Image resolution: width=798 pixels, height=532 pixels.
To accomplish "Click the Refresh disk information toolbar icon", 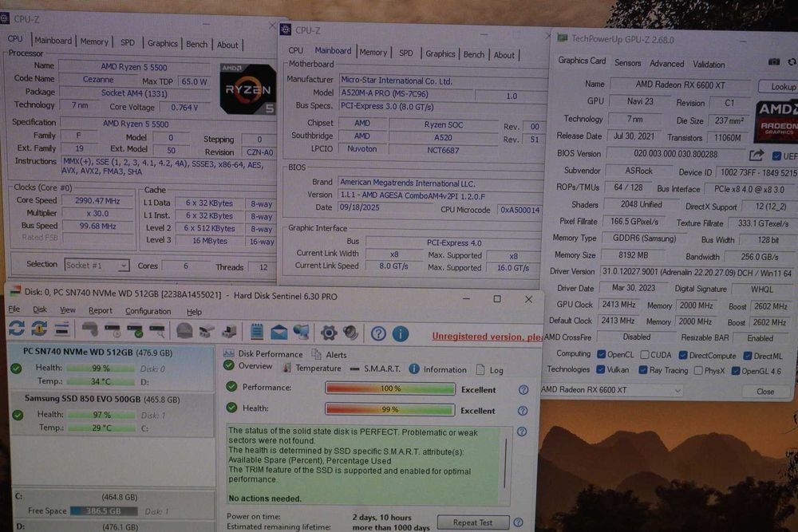I will click(16, 329).
